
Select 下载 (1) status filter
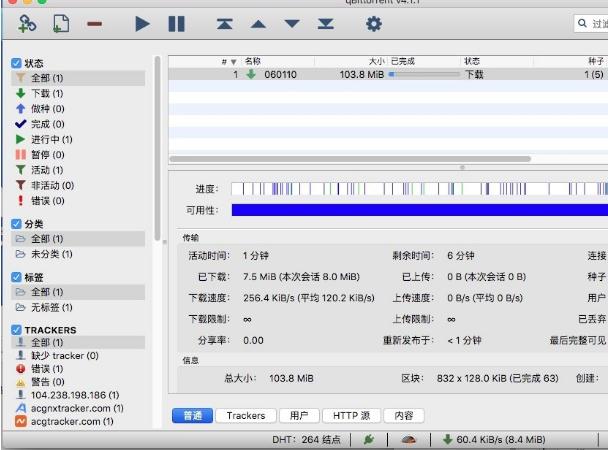78,93
